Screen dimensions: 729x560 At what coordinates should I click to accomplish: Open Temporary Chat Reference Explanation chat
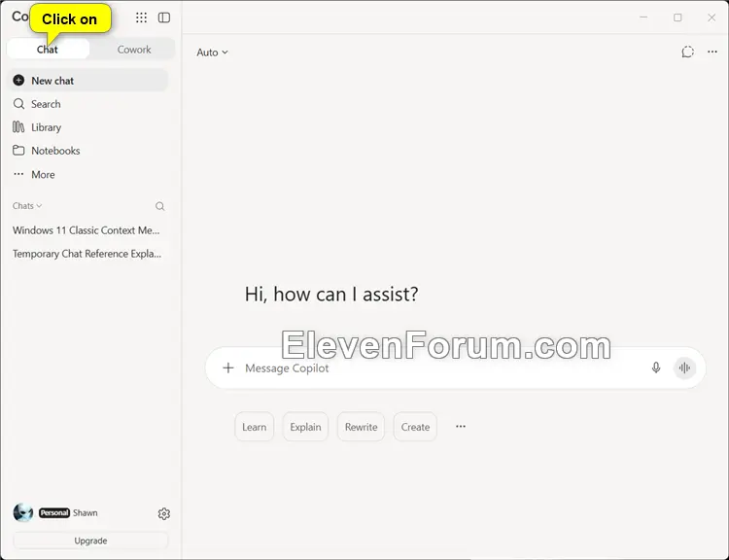pos(87,254)
